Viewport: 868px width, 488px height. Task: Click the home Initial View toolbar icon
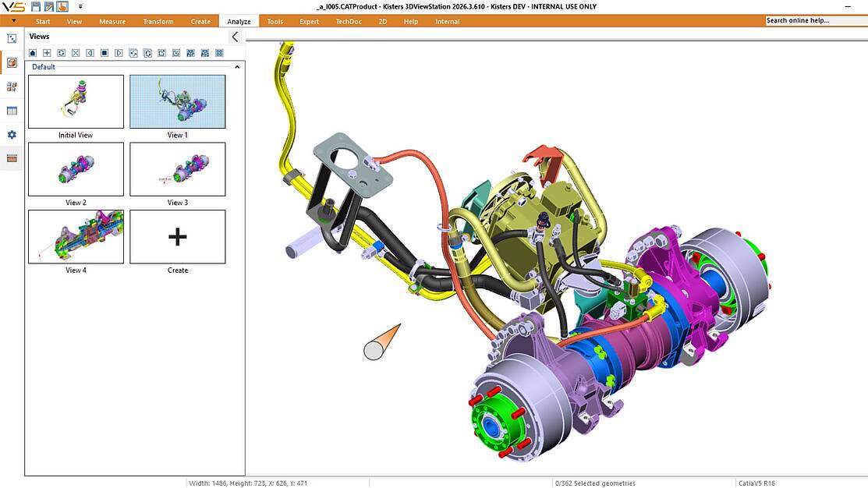[x=33, y=53]
